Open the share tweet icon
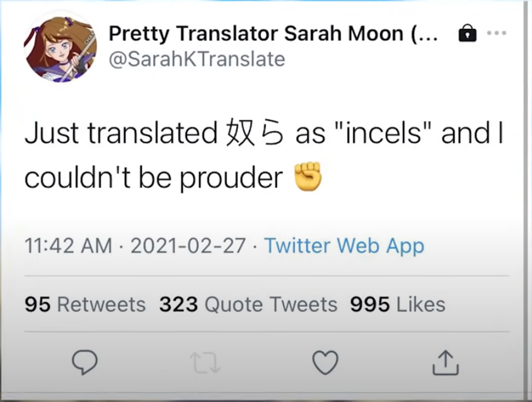This screenshot has width=532, height=402. [446, 362]
